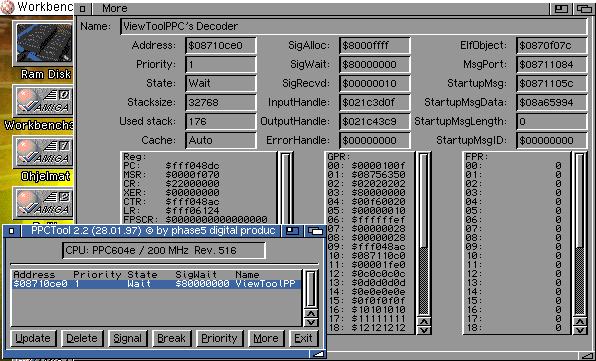Send a Signal using Signal button
The image size is (596, 361).
coord(127,338)
